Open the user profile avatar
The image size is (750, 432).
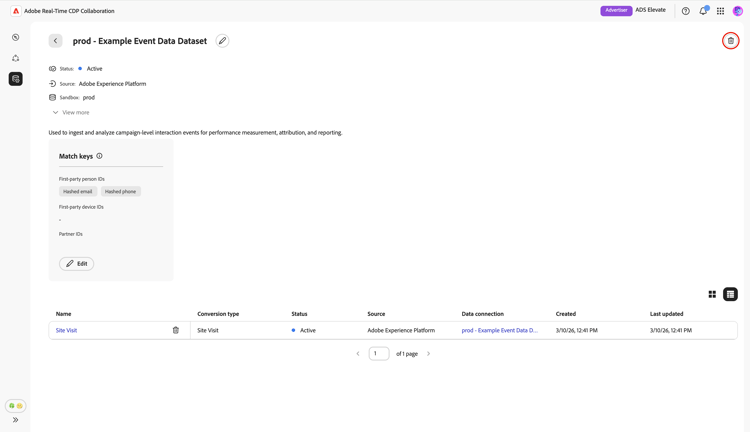point(738,11)
